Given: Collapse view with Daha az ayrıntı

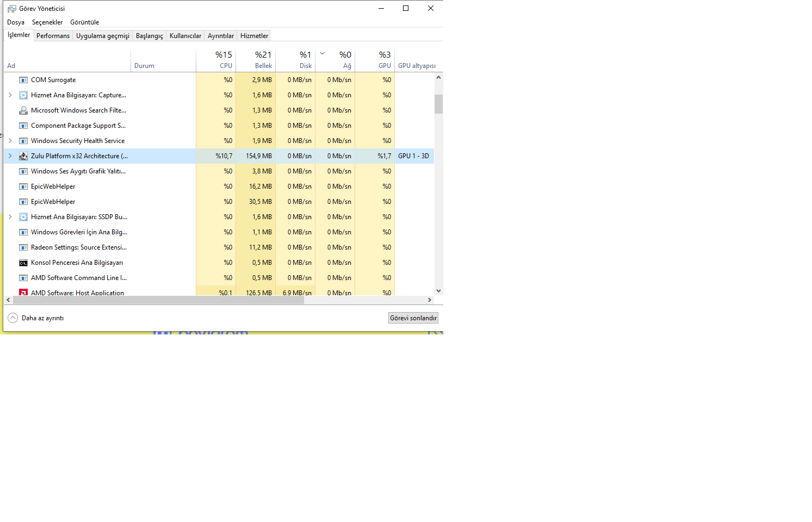Looking at the screenshot, I should pos(36,318).
